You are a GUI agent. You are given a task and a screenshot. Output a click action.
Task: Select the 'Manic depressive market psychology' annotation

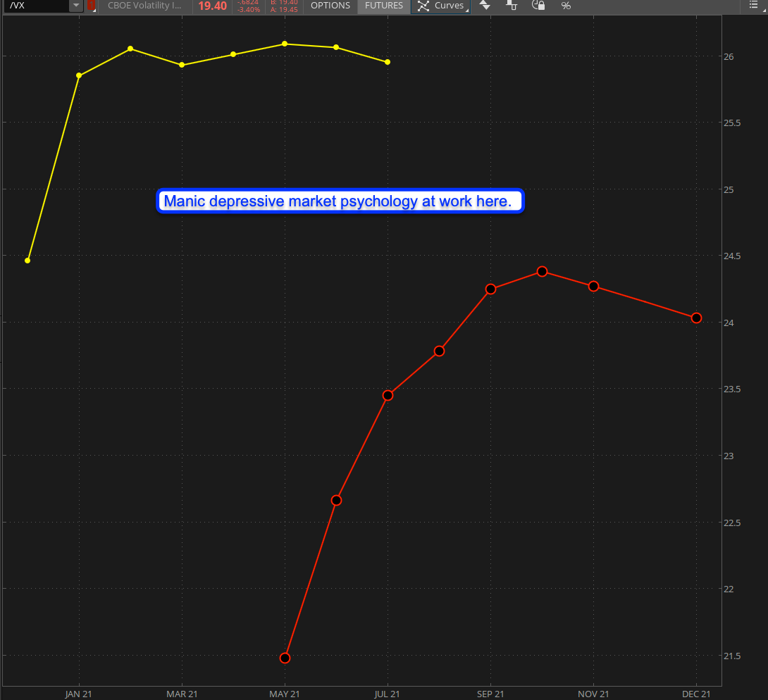click(338, 201)
